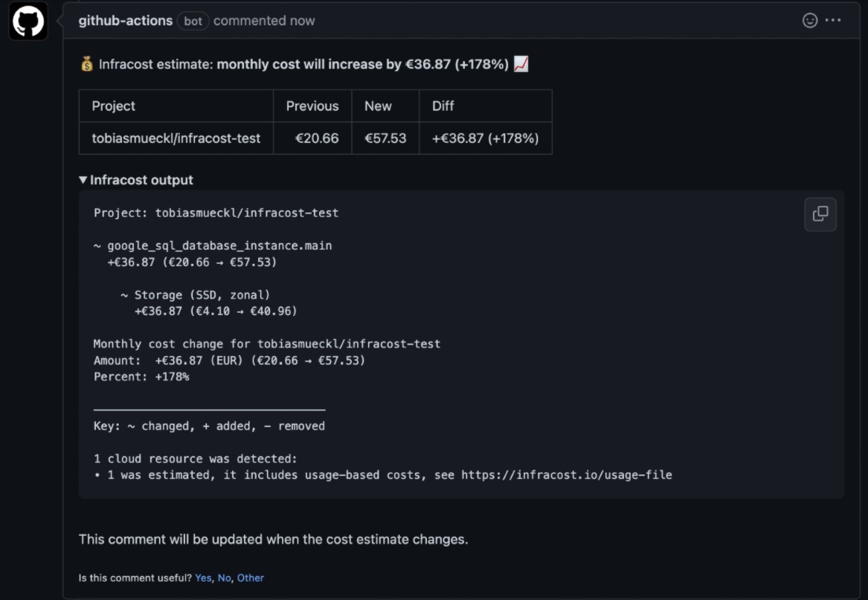Choose Other for comment usefulness
Viewport: 868px width, 600px height.
coord(250,578)
